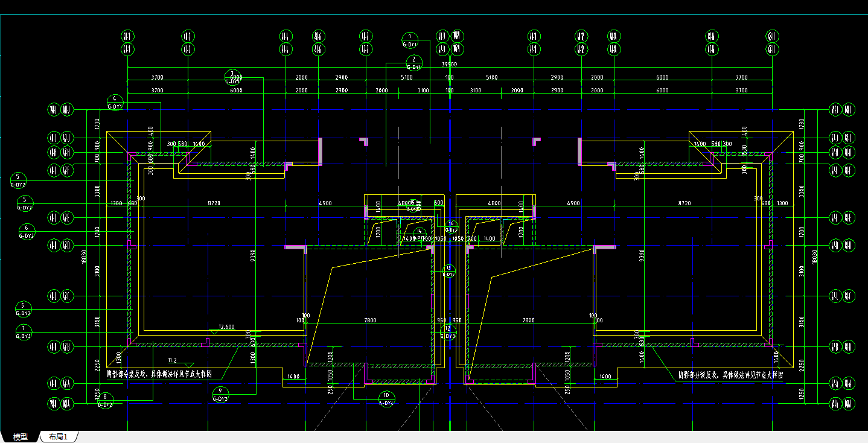
Task: Select the 7800 dimension in right half
Action: coord(528,320)
